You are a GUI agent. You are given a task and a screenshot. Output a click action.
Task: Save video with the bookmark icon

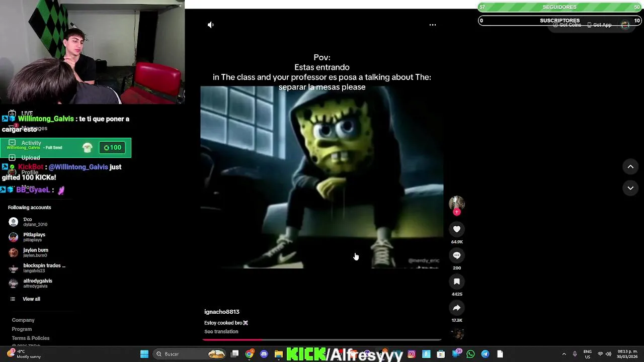457,282
